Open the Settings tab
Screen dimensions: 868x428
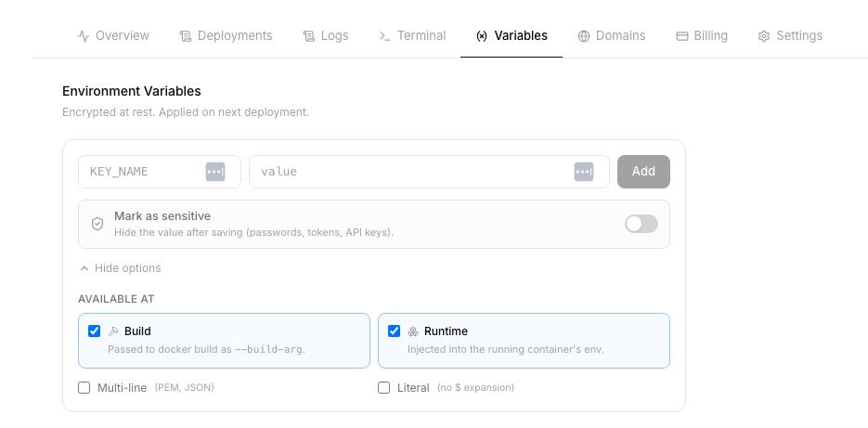(x=790, y=36)
